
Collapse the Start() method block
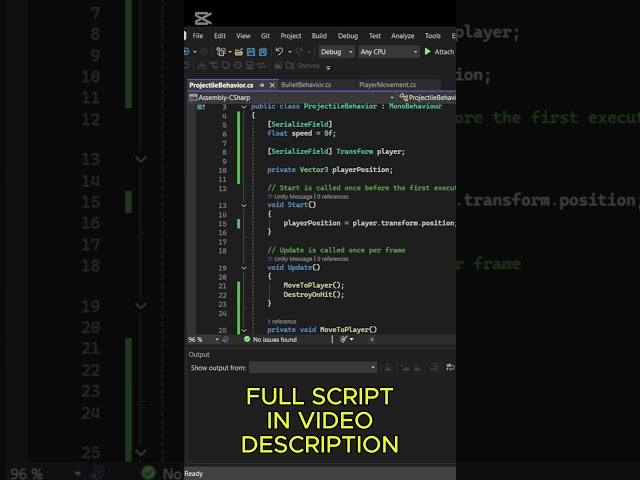(244, 205)
